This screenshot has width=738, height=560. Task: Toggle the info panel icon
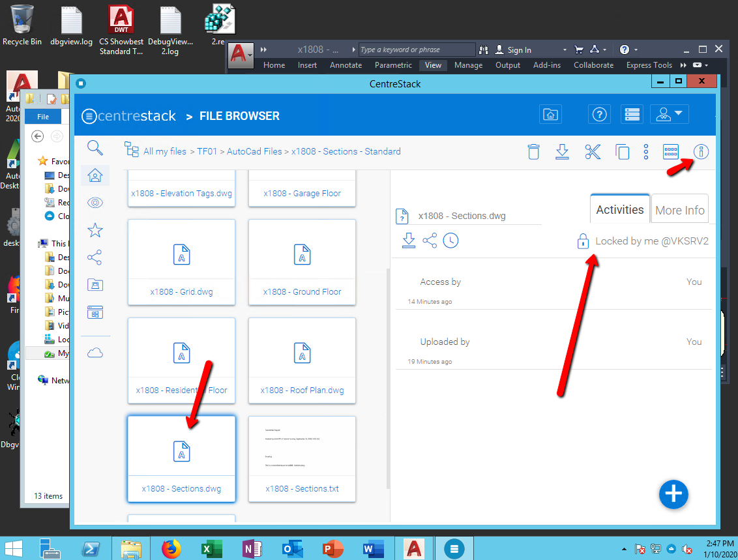pyautogui.click(x=701, y=152)
